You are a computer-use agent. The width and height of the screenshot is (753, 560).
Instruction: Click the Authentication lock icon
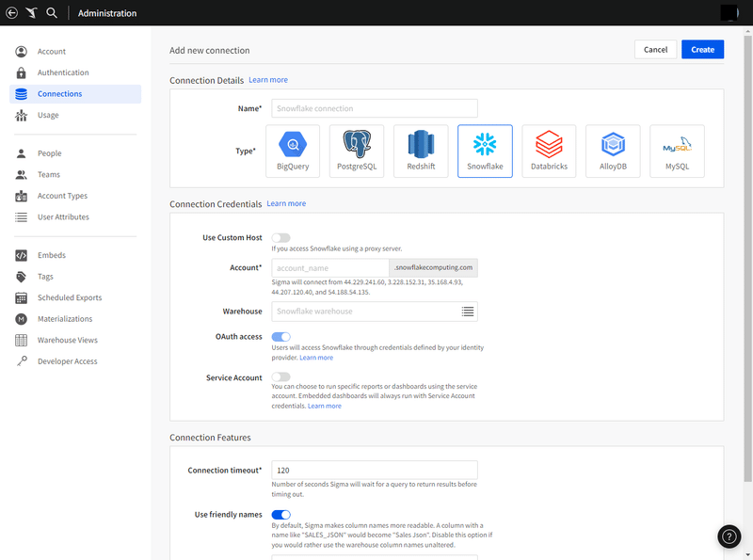coord(21,72)
